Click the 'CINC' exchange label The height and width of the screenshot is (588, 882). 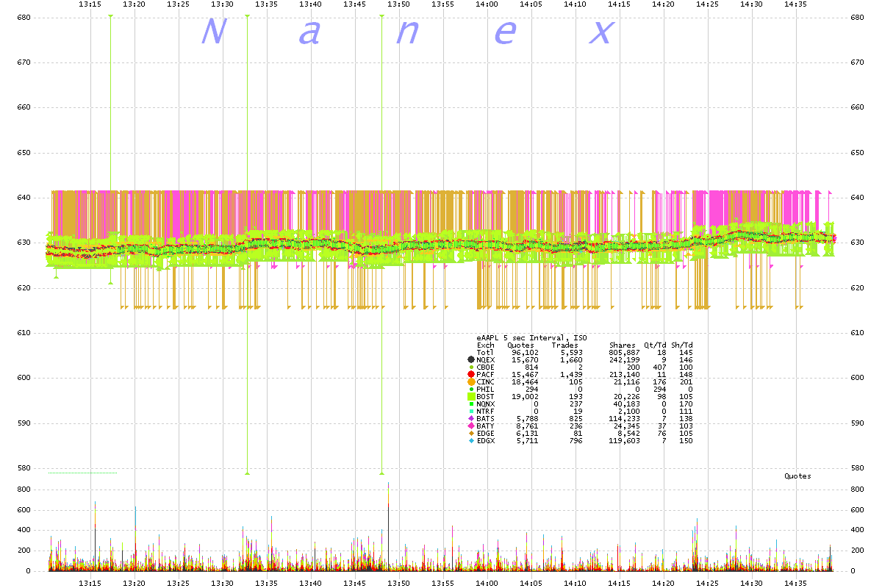pyautogui.click(x=486, y=381)
